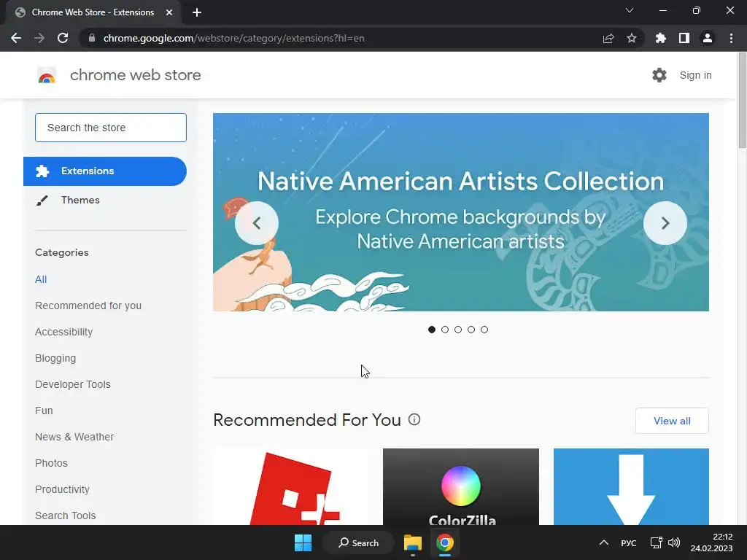Switch keyboard language РУС indicator
The height and width of the screenshot is (560, 747).
[x=628, y=542]
